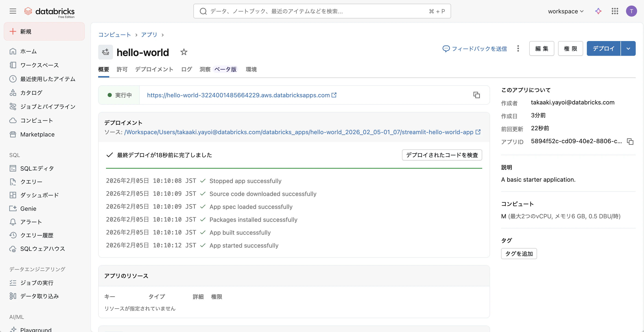644x332 pixels.
Task: Open アラート from the sidebar
Action: (31, 222)
